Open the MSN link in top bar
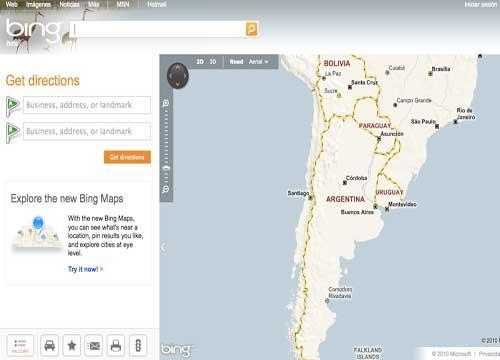500x360 pixels. point(123,4)
